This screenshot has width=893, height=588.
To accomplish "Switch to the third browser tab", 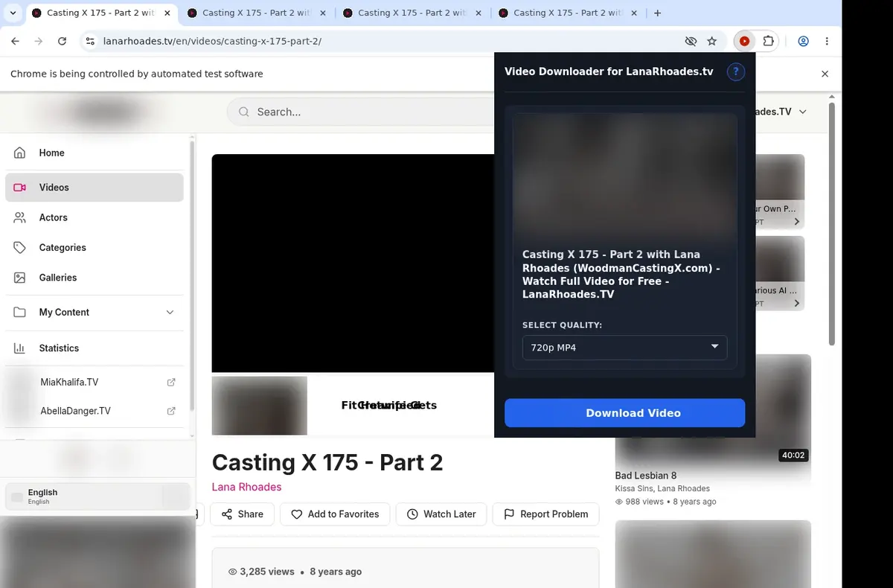I will pos(412,13).
